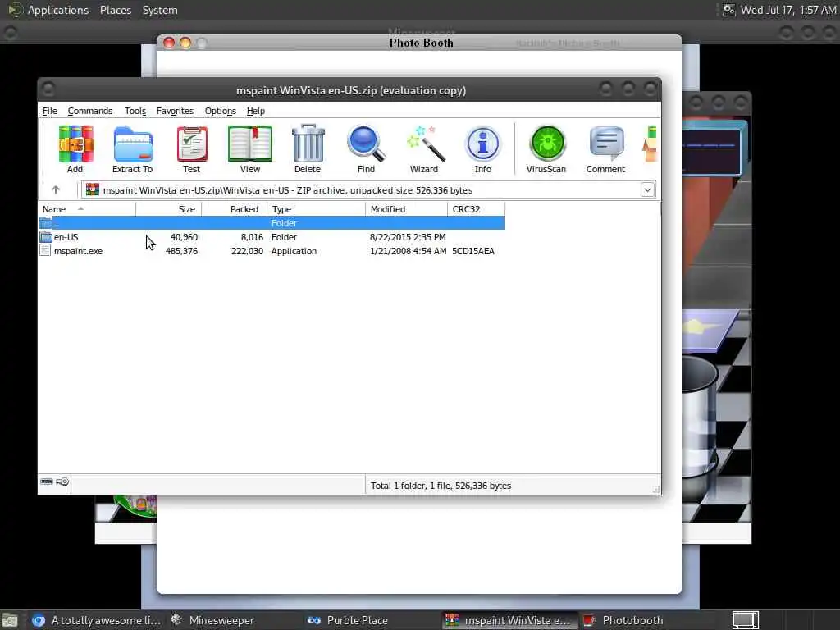The width and height of the screenshot is (840, 630).
Task: Click the Add archive toolbar icon
Action: pyautogui.click(x=75, y=144)
